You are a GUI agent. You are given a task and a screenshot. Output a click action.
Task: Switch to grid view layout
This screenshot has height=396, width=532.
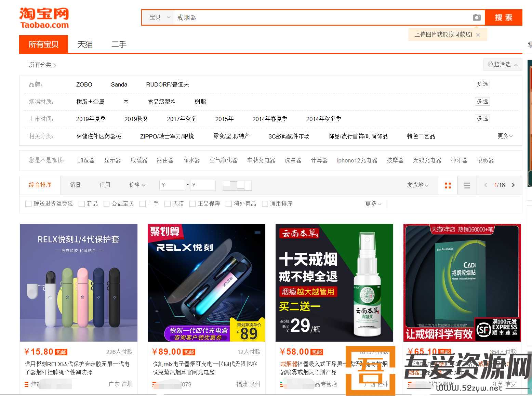[x=448, y=185]
